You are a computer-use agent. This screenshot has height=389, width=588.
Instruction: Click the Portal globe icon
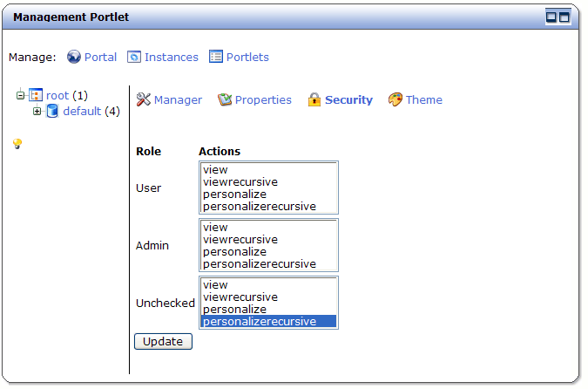(74, 57)
